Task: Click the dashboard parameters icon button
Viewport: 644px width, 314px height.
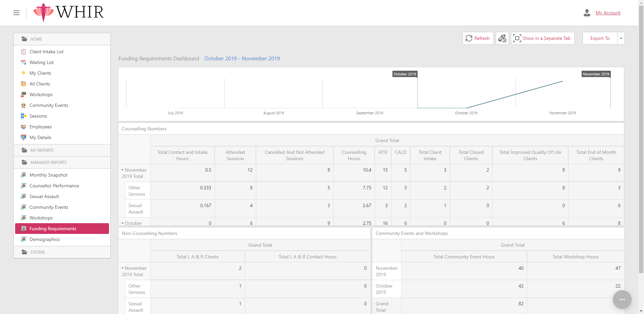Action: tap(502, 38)
